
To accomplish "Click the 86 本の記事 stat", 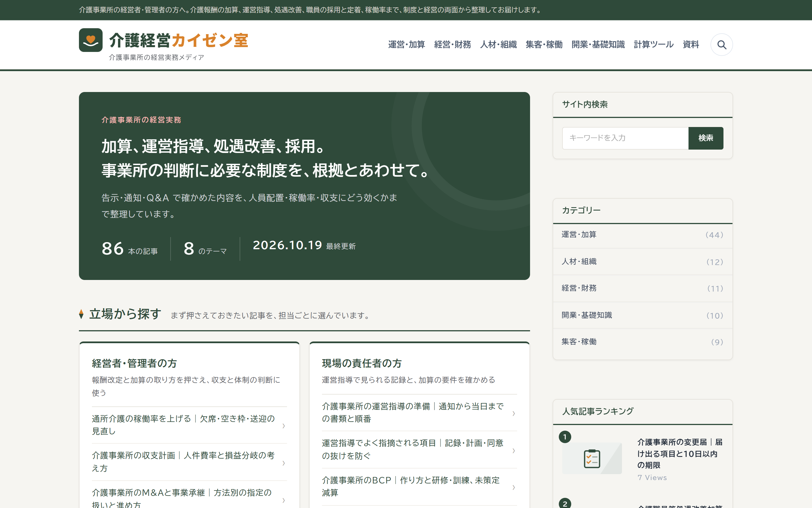I will tap(129, 249).
